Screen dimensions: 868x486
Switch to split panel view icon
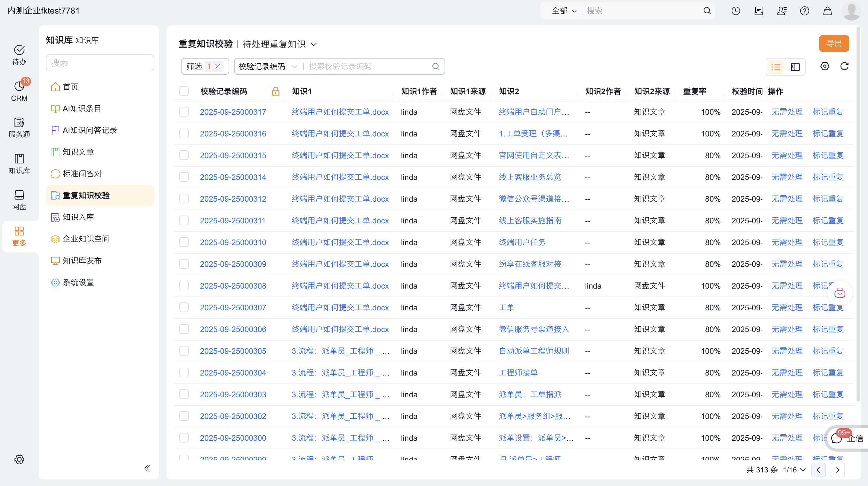pyautogui.click(x=795, y=67)
